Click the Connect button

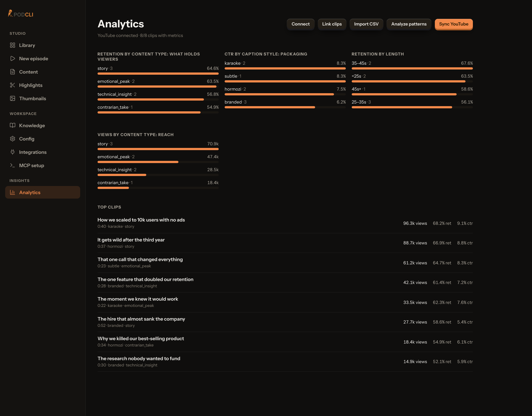click(300, 24)
